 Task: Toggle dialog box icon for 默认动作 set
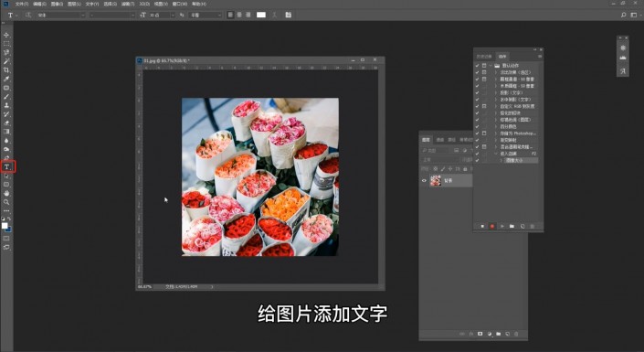point(484,66)
